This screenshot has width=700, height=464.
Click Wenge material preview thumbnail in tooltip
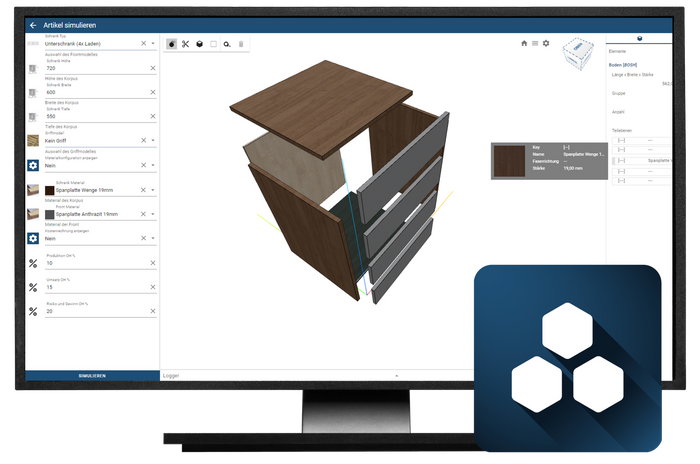509,161
